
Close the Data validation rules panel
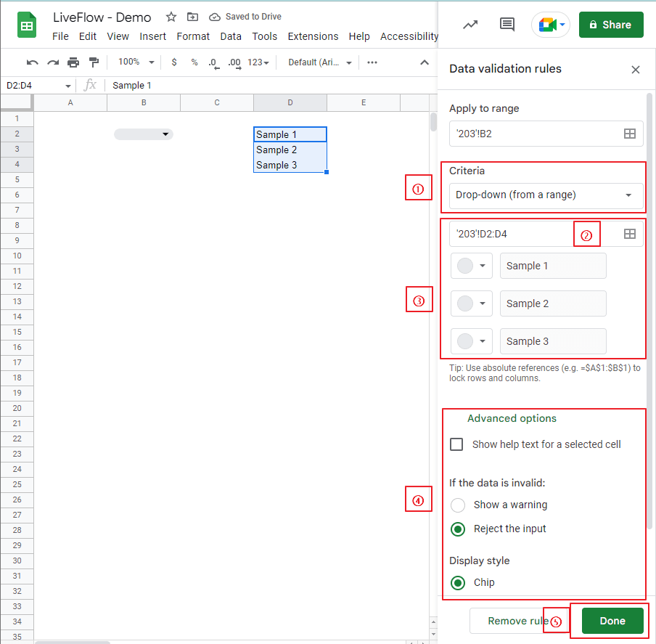[636, 70]
